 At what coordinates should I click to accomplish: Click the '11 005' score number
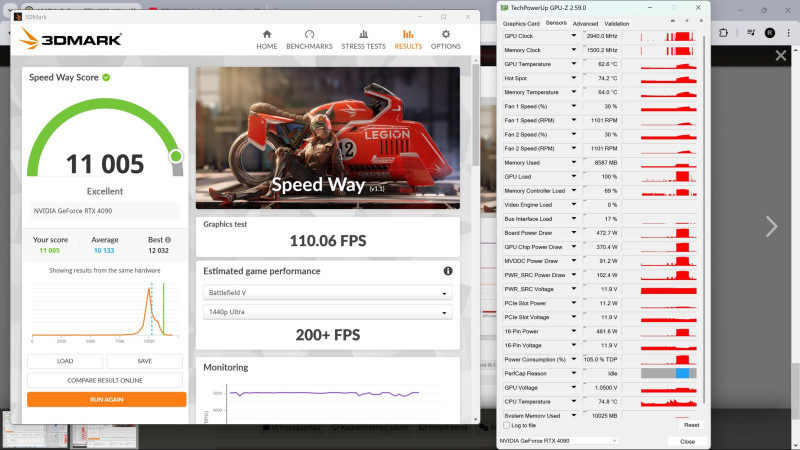(105, 164)
